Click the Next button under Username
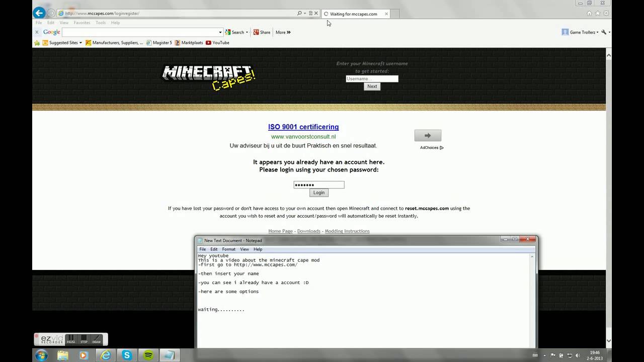Screen dimensions: 644x362 point(372,86)
